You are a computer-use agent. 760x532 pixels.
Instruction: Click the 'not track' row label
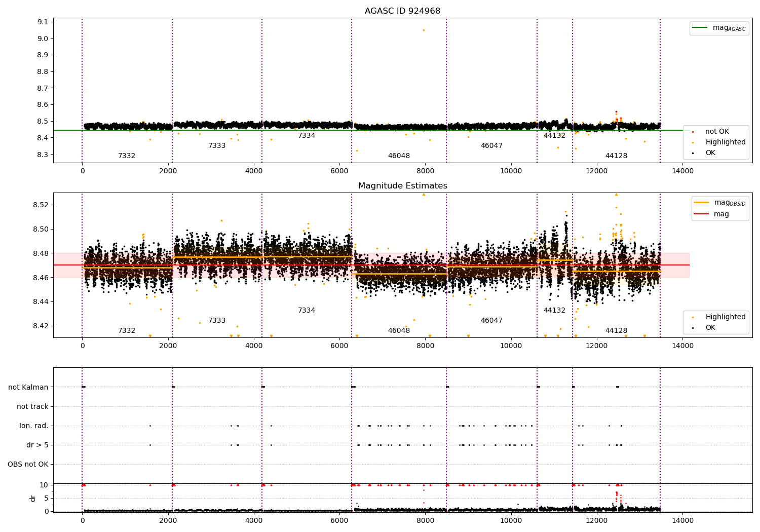coord(32,406)
